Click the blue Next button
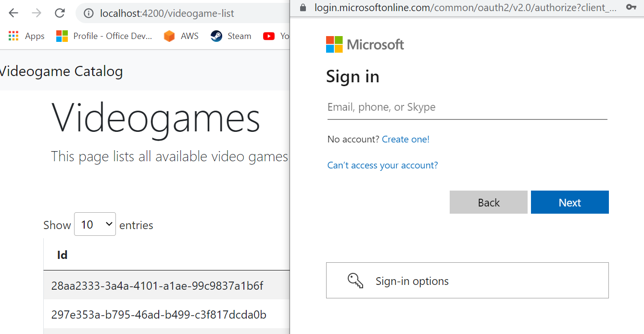 click(570, 202)
